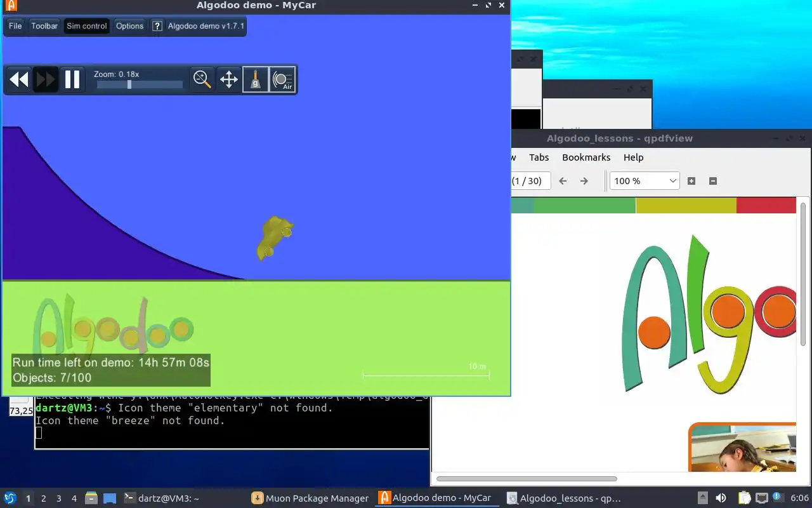
Task: Open the file manager icon in taskbar
Action: (x=91, y=498)
